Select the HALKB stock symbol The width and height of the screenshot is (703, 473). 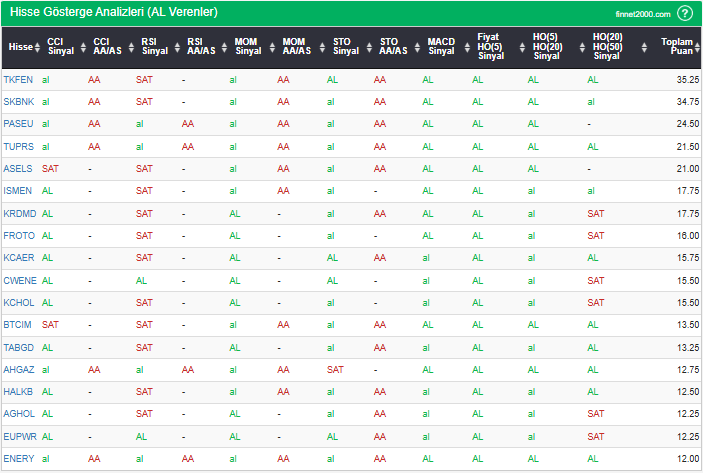18,391
